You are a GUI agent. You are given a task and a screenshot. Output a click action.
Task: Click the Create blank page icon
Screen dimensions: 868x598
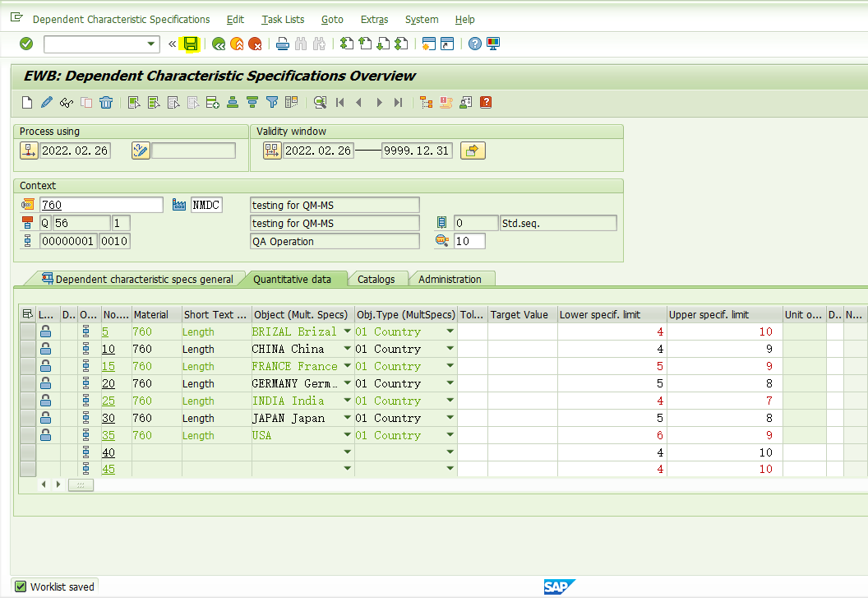tap(27, 103)
